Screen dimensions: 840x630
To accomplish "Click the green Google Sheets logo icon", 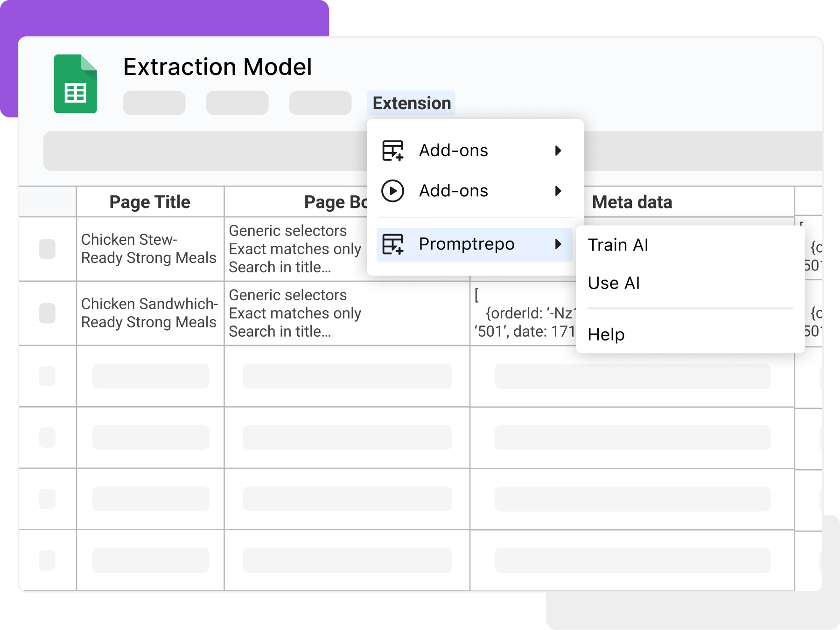I will pos(75,84).
